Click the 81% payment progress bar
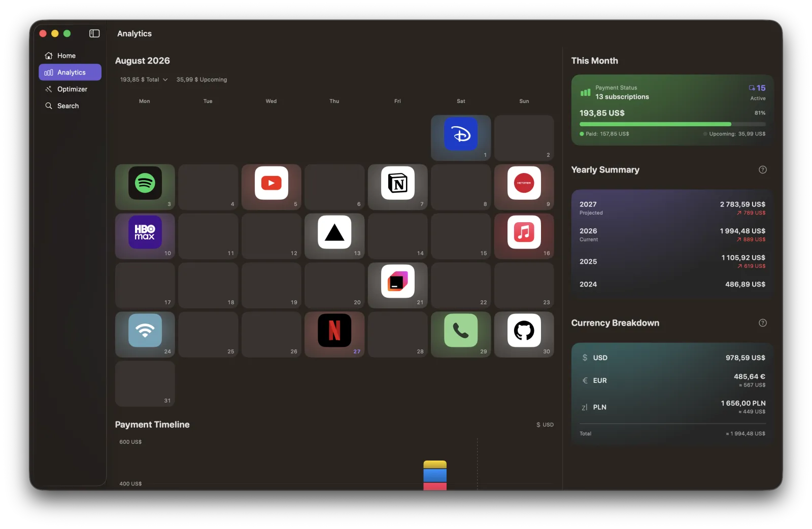This screenshot has height=529, width=812. coord(672,124)
